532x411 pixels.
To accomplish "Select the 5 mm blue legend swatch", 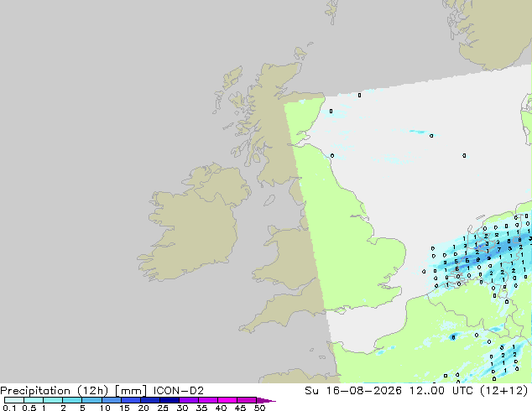I will pos(91,400).
